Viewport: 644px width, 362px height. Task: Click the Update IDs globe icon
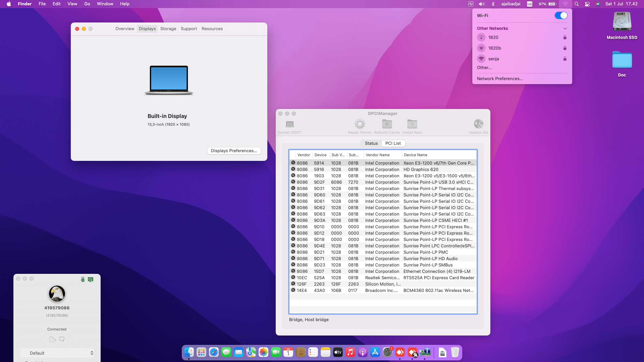(x=478, y=124)
